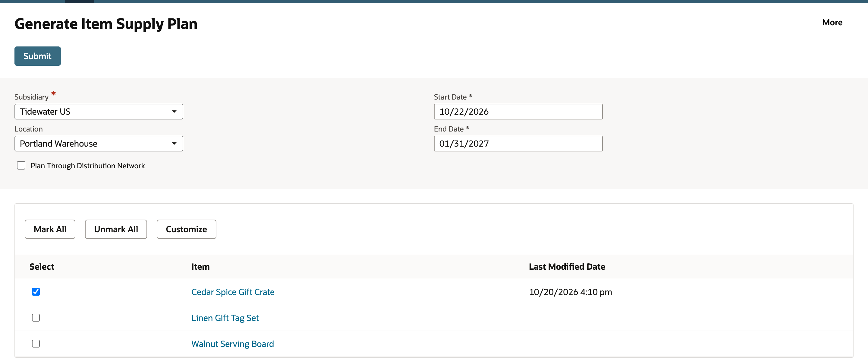Check the Linen Gift Tag Set row
The image size is (868, 362).
[36, 318]
